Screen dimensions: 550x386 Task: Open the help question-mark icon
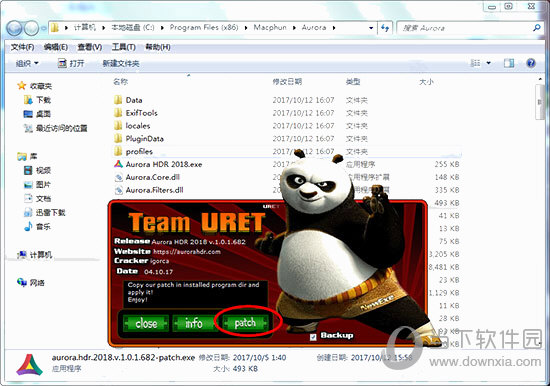click(x=531, y=63)
